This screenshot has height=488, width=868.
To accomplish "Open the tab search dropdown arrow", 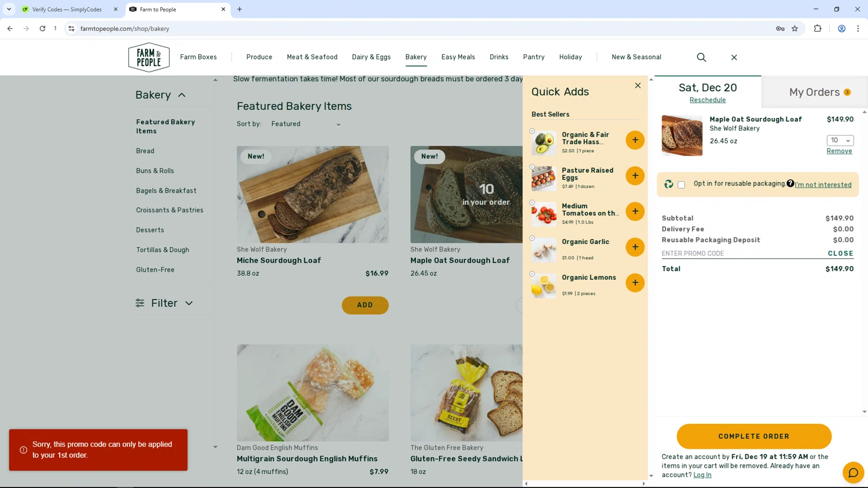I will (x=9, y=9).
